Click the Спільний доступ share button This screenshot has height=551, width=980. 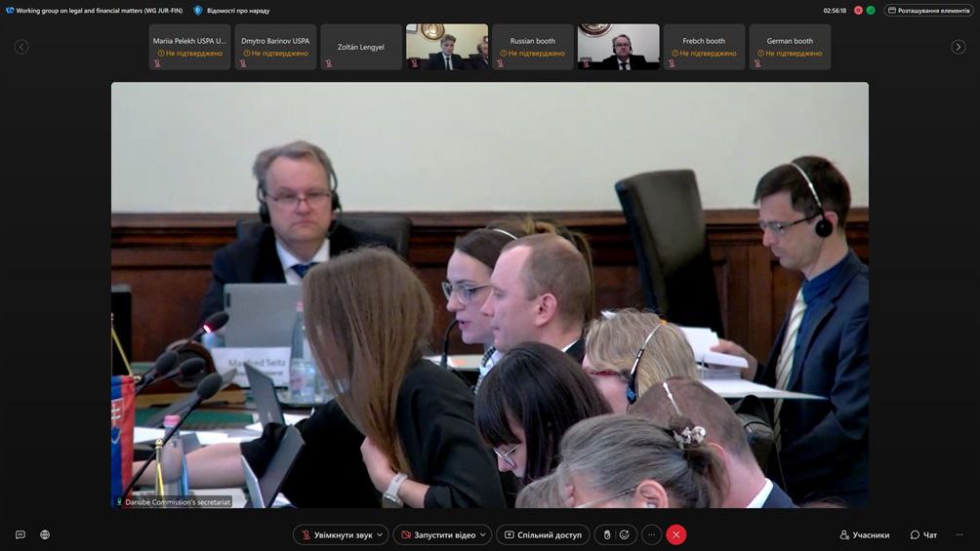(543, 534)
